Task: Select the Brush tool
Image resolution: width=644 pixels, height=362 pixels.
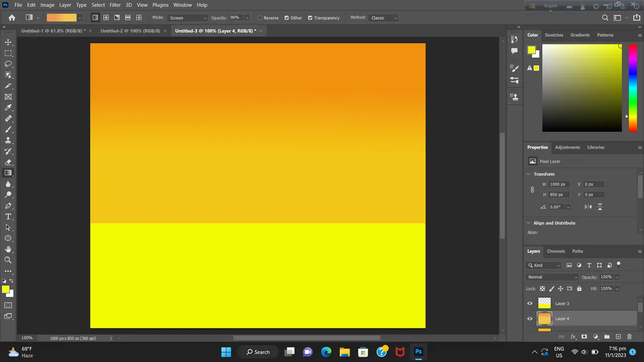Action: point(8,129)
